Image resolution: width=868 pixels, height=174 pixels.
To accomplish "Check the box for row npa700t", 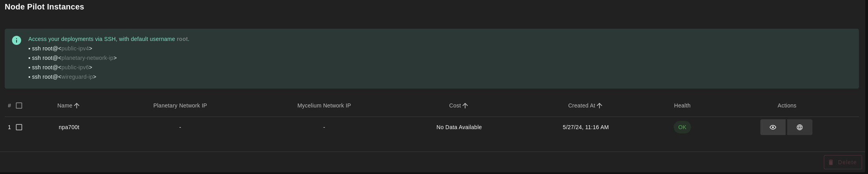I will tap(19, 127).
